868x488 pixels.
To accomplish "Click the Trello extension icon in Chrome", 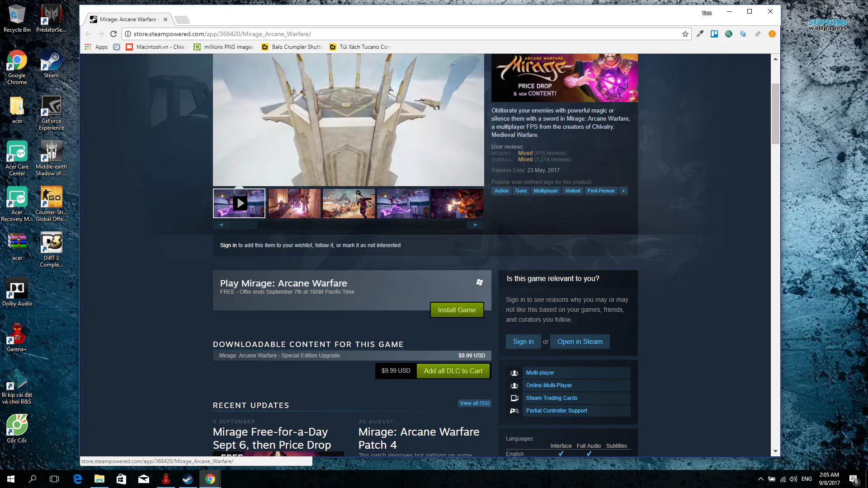I will point(714,34).
